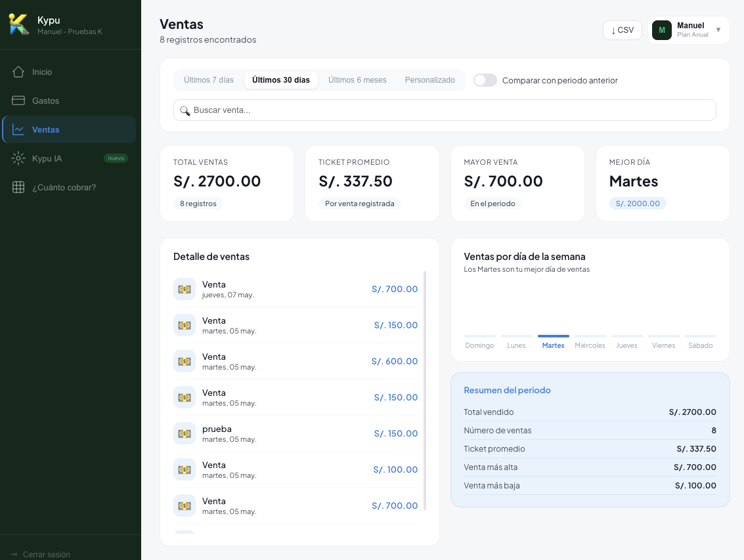Click Venta más baja row in summary
This screenshot has width=744, height=560.
point(590,486)
